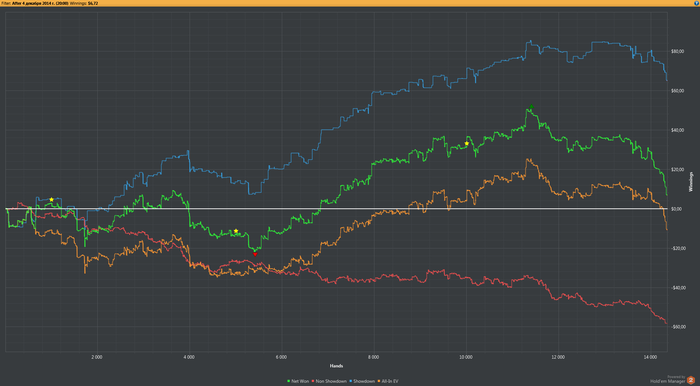Toggle the All-In EV legend entry
Image resolution: width=700 pixels, height=386 pixels.
click(388, 381)
